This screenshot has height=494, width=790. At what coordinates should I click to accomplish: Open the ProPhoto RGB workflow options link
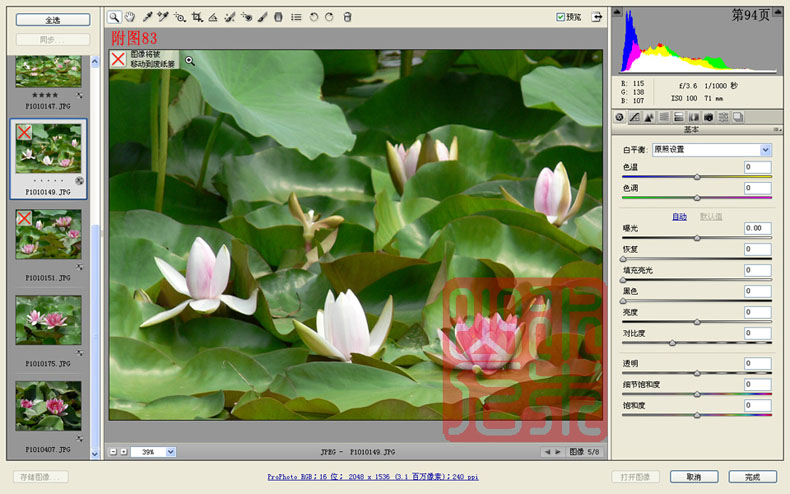click(373, 476)
